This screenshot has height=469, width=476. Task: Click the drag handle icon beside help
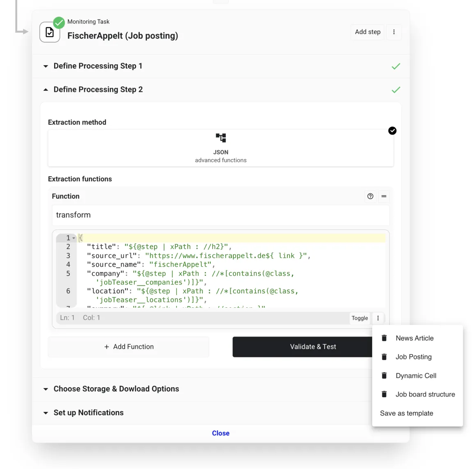pos(384,196)
